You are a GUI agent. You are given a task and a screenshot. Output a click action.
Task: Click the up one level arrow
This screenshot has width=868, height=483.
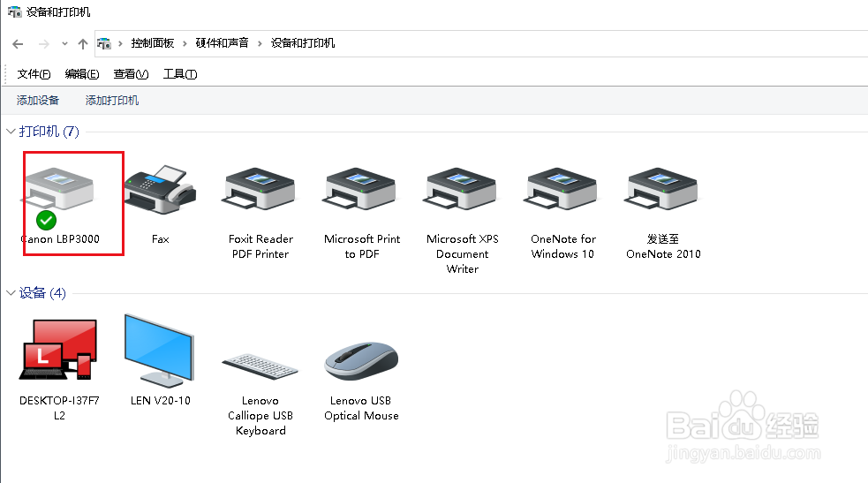[x=82, y=43]
